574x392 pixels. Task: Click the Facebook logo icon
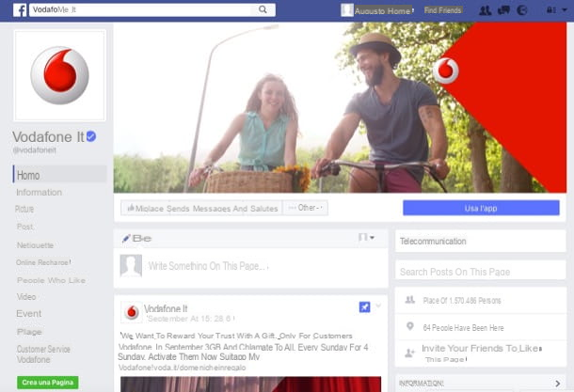(20, 10)
